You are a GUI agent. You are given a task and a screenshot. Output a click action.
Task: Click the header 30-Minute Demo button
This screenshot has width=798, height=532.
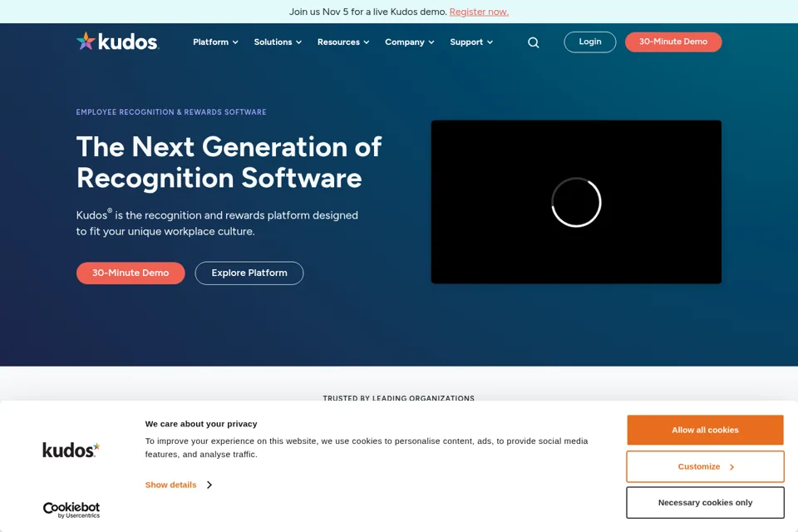pos(673,42)
